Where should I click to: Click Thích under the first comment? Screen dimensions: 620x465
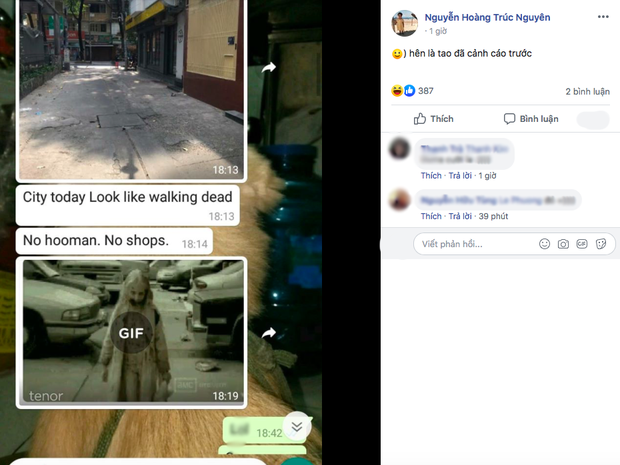pos(431,176)
